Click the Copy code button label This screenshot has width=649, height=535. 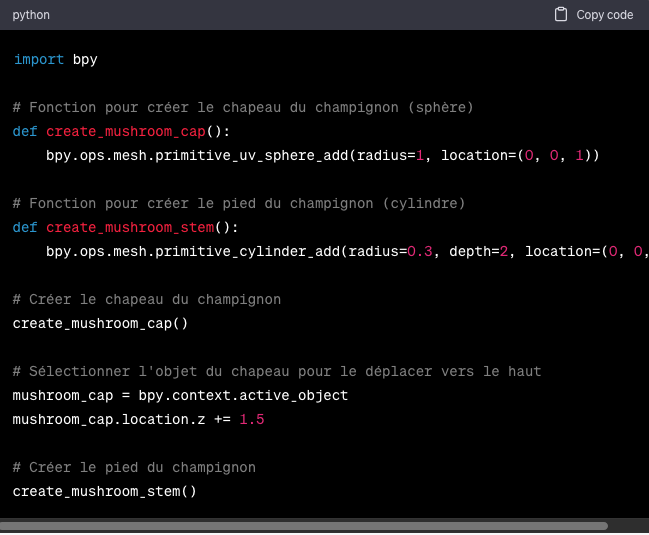tap(604, 15)
